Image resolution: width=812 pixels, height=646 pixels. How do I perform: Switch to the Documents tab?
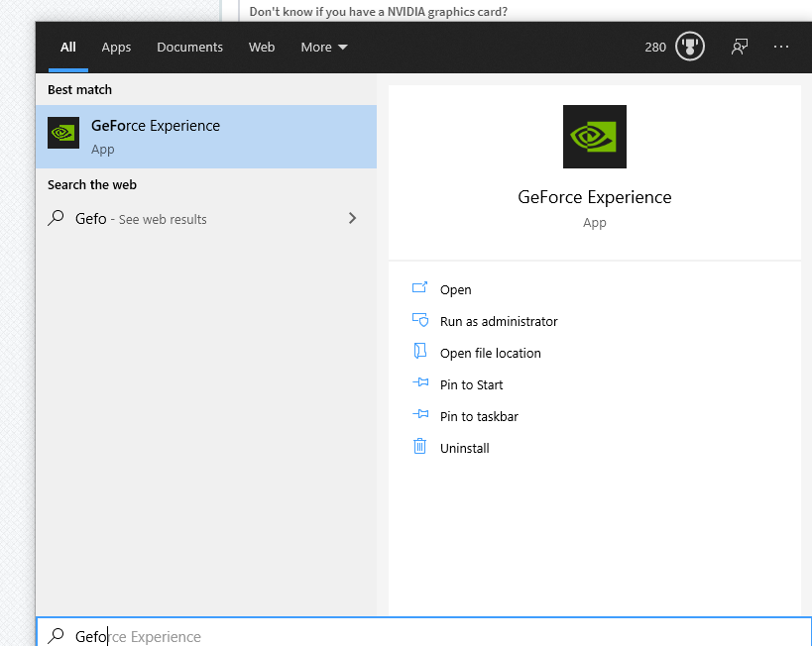tap(189, 48)
